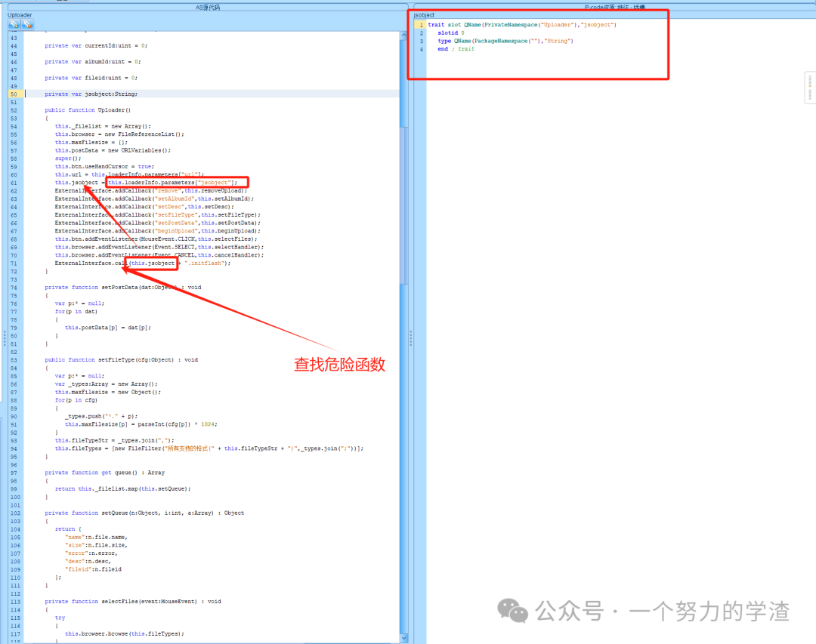This screenshot has width=816, height=644.
Task: Click P-code line 'type QName(PackageNamespace'
Action: pos(505,41)
